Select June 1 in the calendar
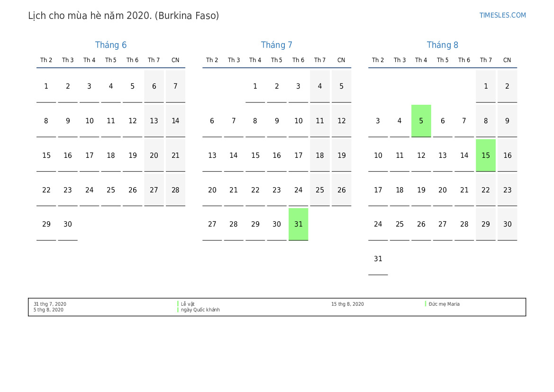Viewport: 554px width, 392px height. tap(46, 86)
